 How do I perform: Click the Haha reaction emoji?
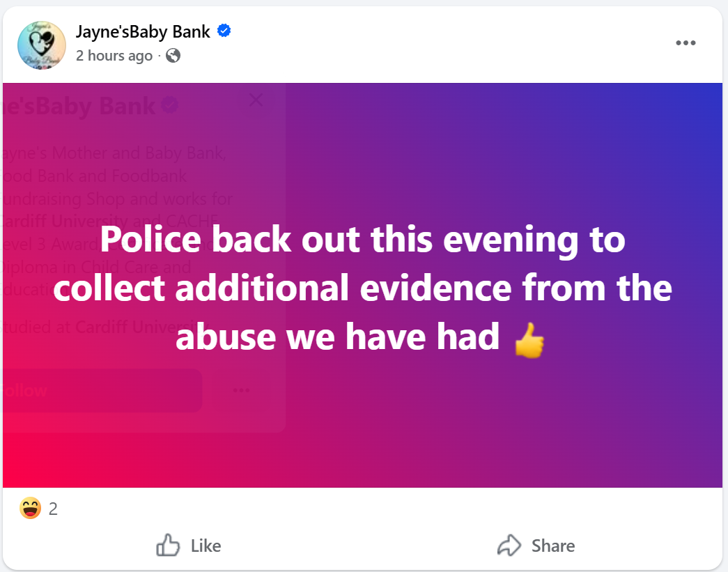point(30,509)
